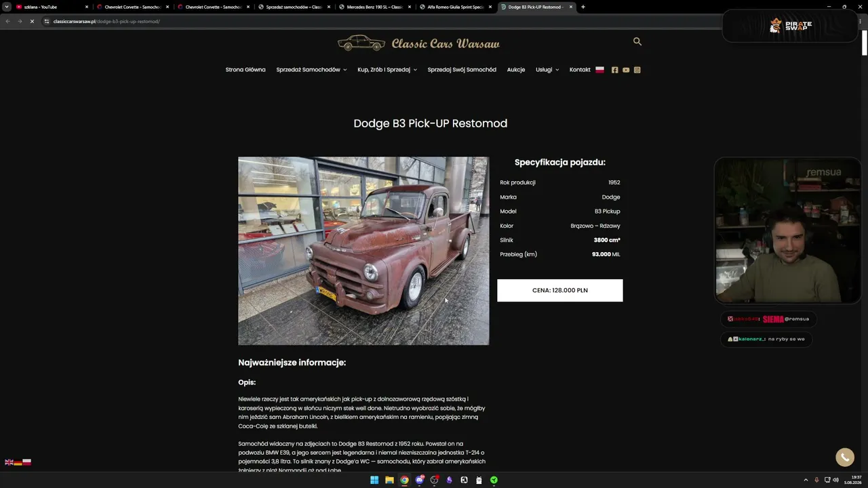
Task: Open a new browser tab
Action: (x=583, y=7)
